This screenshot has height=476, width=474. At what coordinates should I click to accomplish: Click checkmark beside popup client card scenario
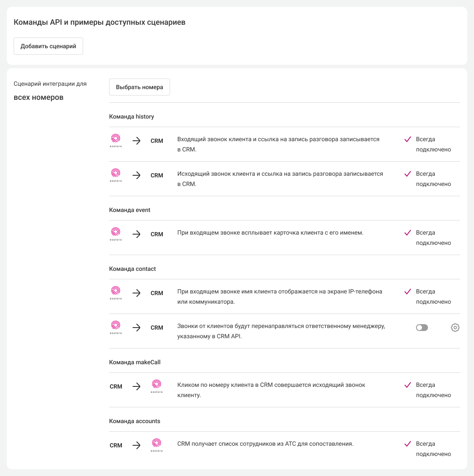[408, 233]
